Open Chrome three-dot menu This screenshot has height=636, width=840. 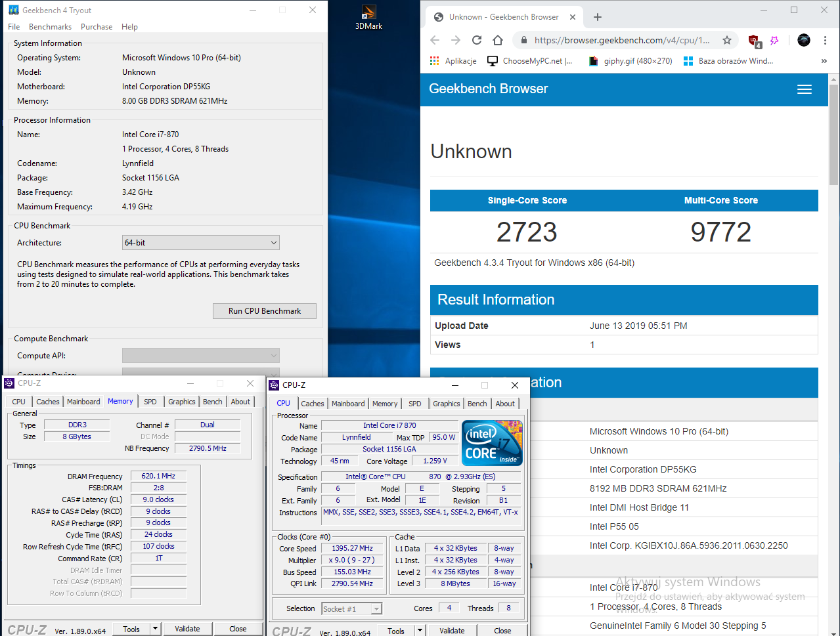click(825, 40)
